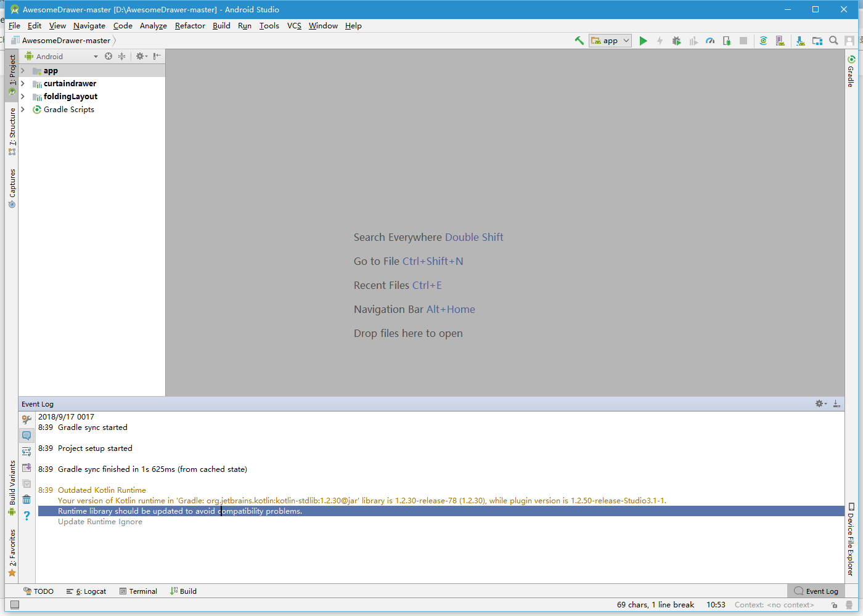Screen dimensions: 863x616
Task: Open the File menu
Action: pos(14,26)
